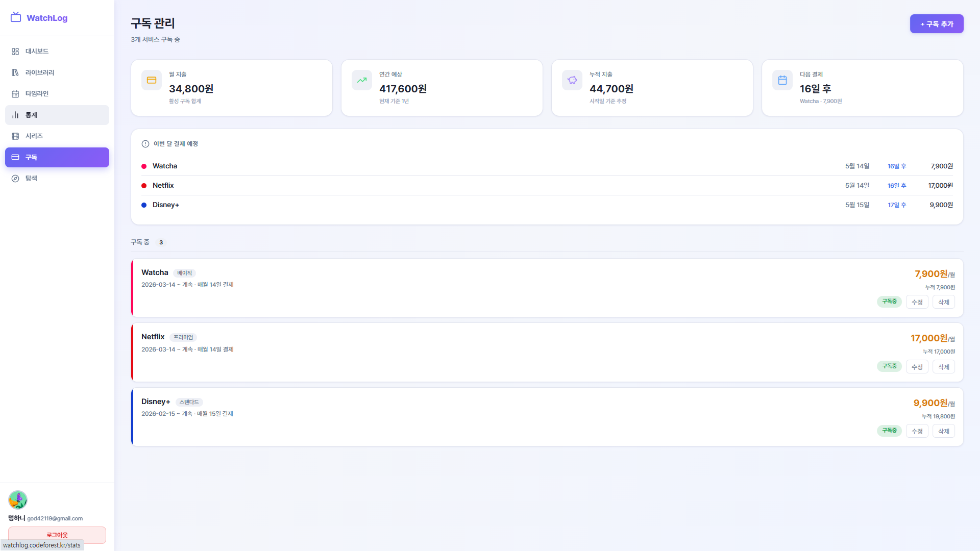Click the trending-up icon on 연간 예상 card

click(362, 80)
